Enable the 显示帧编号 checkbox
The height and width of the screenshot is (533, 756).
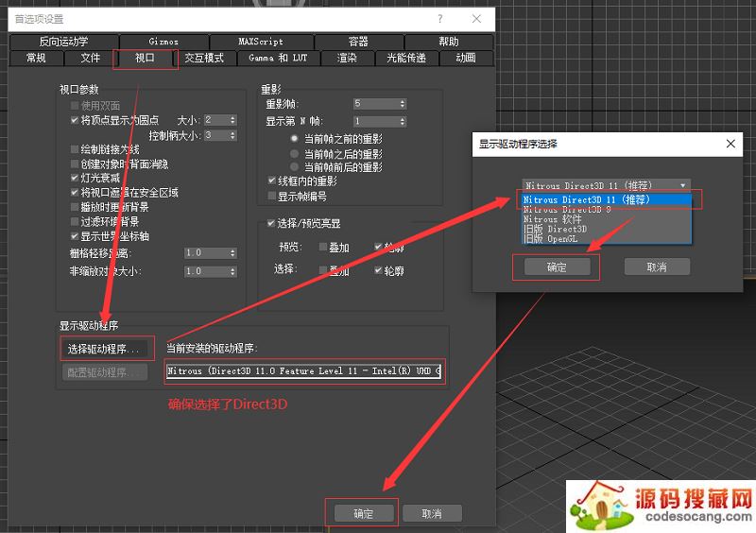pos(272,197)
